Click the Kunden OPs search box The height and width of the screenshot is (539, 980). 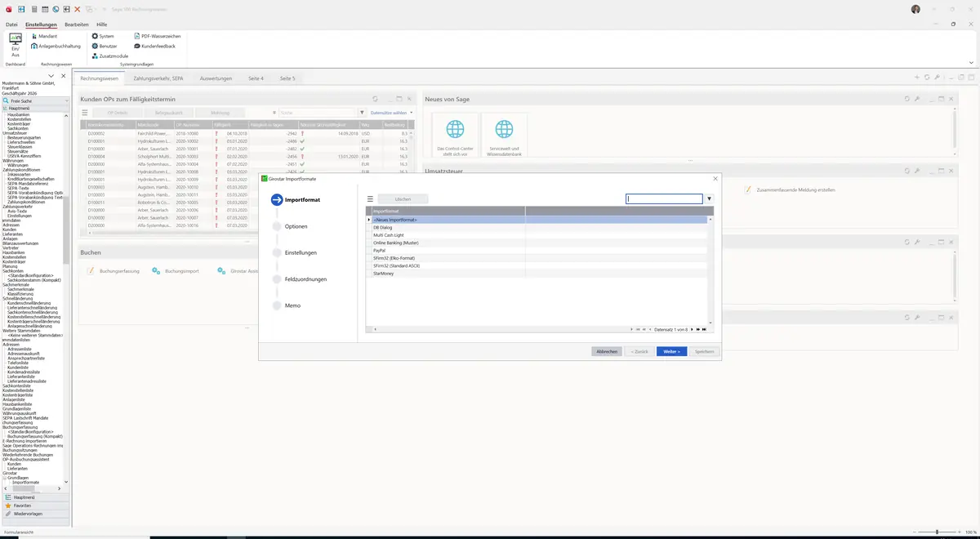[x=317, y=113]
